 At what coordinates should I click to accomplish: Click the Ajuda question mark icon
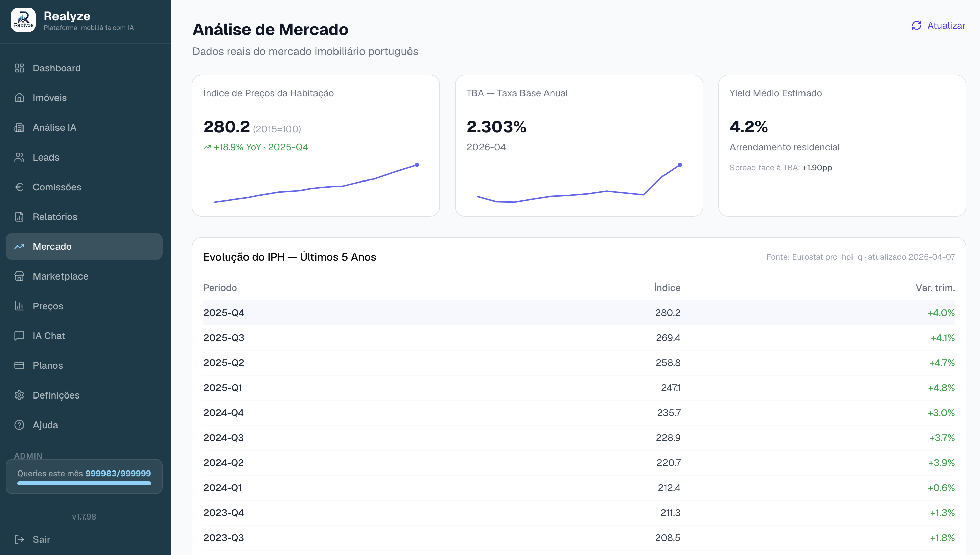(x=19, y=425)
